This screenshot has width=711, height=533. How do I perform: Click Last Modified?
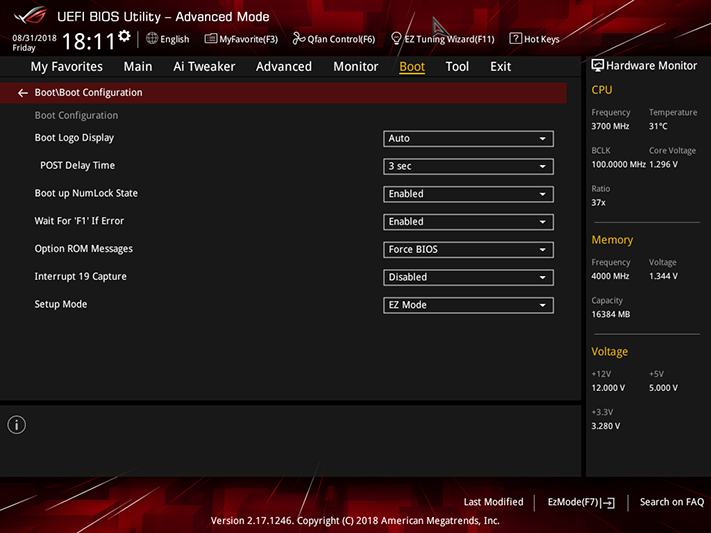click(493, 502)
